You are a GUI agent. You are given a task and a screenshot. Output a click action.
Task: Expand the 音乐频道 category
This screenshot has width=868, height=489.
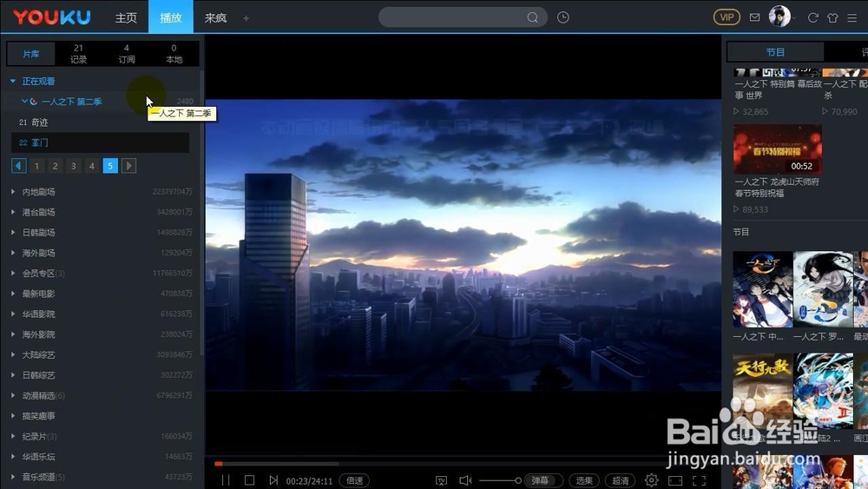click(12, 477)
